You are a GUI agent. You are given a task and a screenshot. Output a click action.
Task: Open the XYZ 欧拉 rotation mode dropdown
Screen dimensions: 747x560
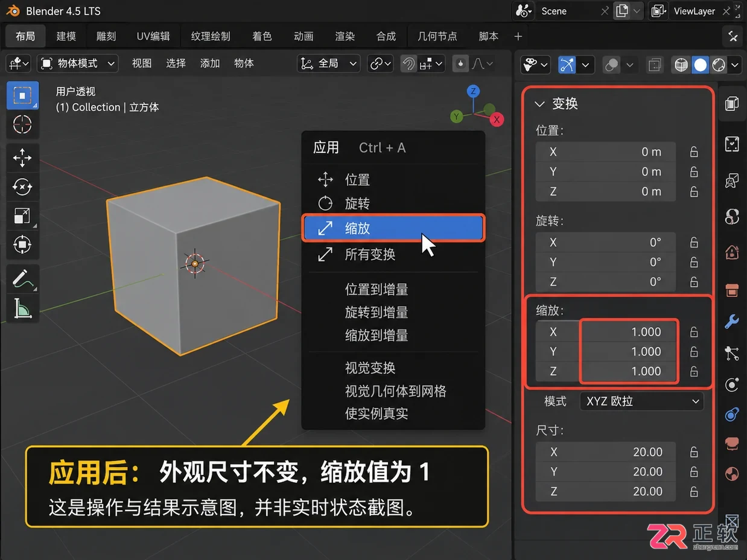(641, 401)
